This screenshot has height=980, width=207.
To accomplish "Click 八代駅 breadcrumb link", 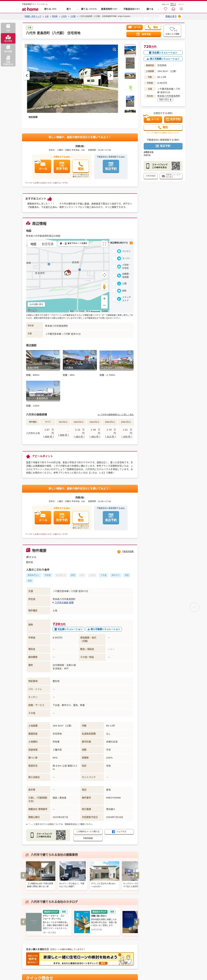I will (73, 16).
